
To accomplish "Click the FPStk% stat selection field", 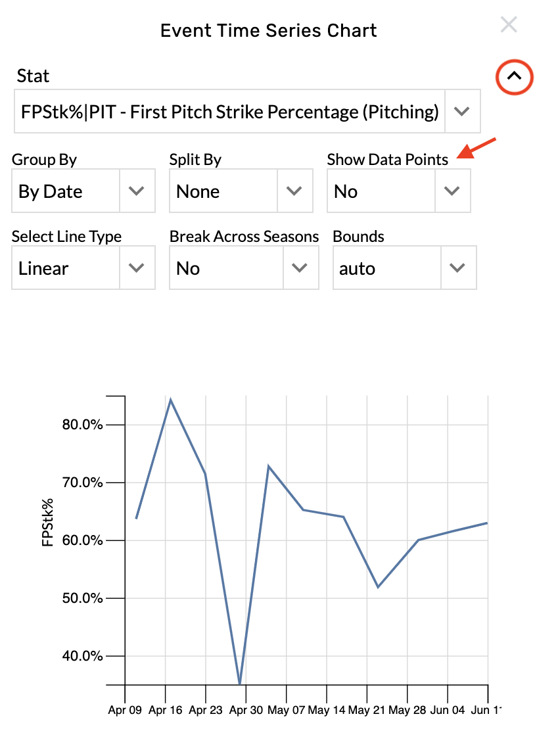I will (230, 112).
